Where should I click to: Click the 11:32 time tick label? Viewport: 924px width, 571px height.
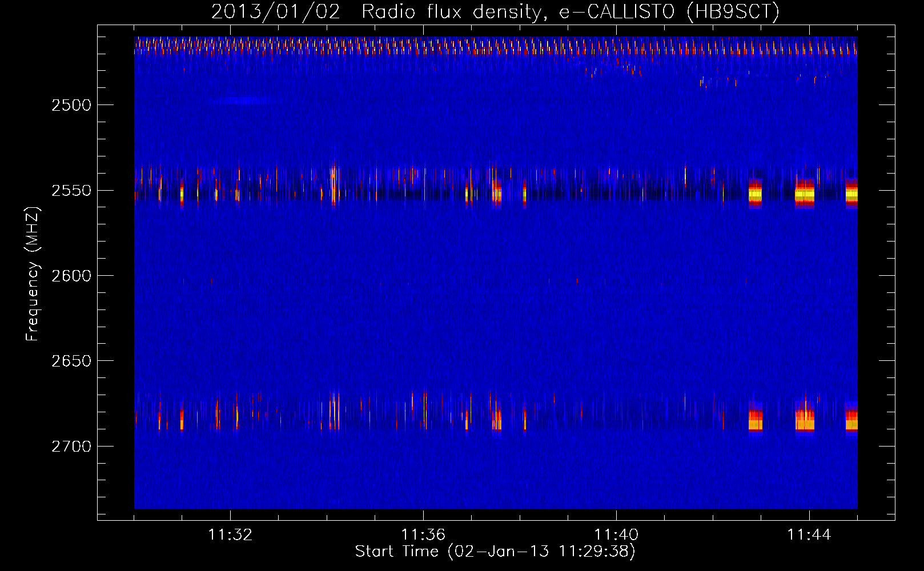[231, 535]
